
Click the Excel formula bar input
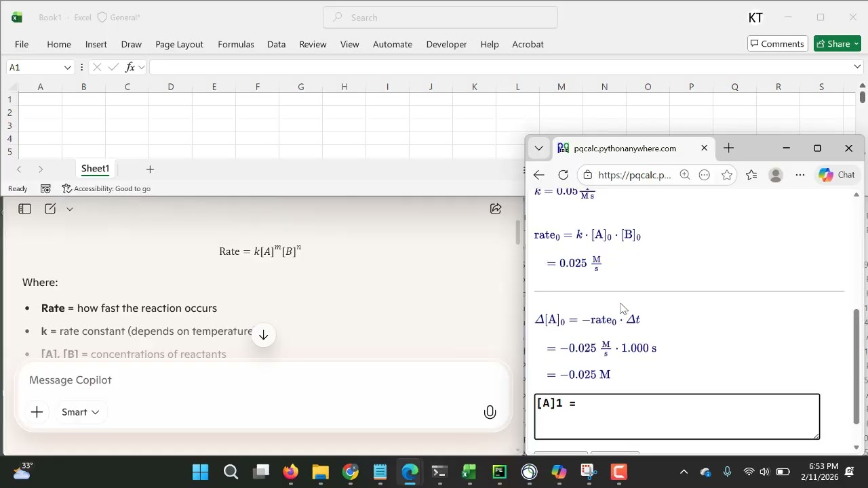point(500,67)
